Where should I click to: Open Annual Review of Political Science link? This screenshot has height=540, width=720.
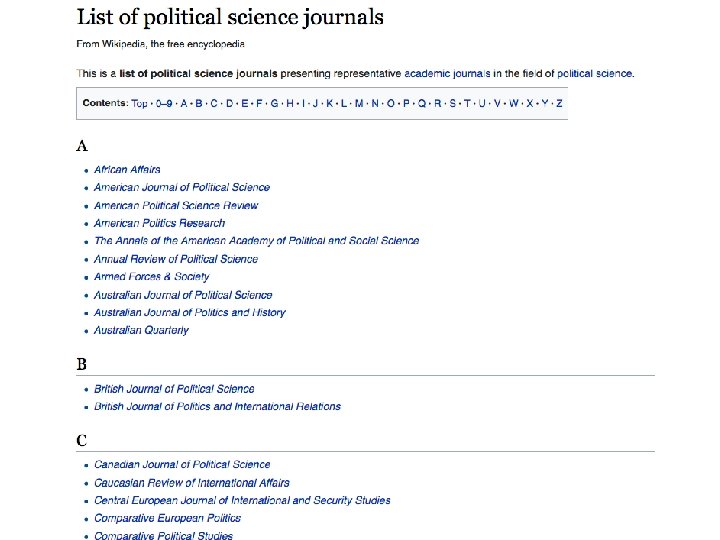[176, 259]
